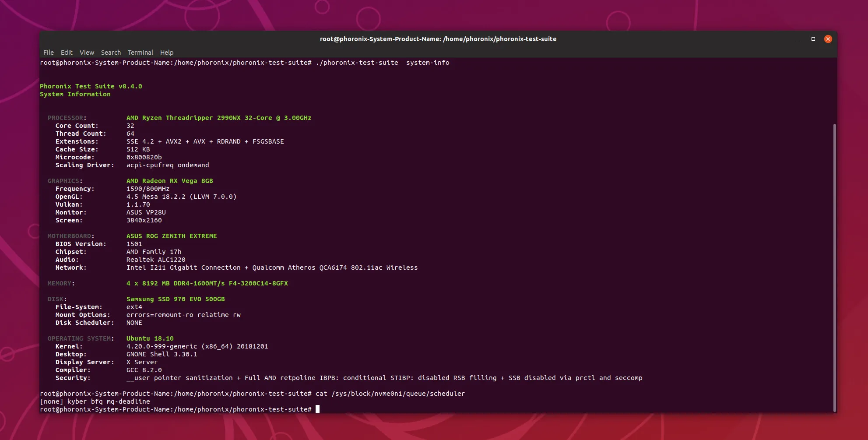
Task: Close the terminal window
Action: (828, 39)
